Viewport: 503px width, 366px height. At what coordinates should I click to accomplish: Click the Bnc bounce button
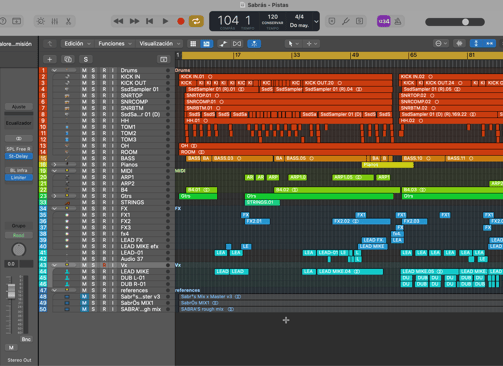[26, 339]
